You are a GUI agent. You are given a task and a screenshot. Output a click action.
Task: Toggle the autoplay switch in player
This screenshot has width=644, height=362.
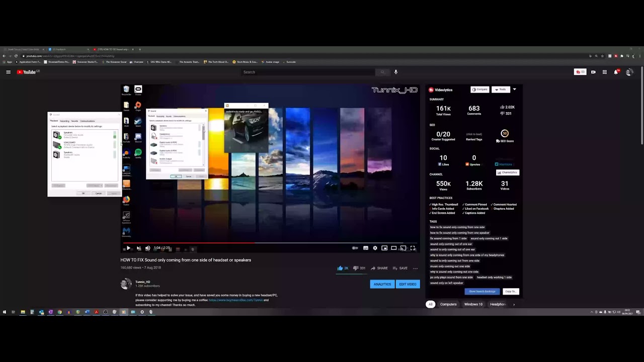click(355, 248)
